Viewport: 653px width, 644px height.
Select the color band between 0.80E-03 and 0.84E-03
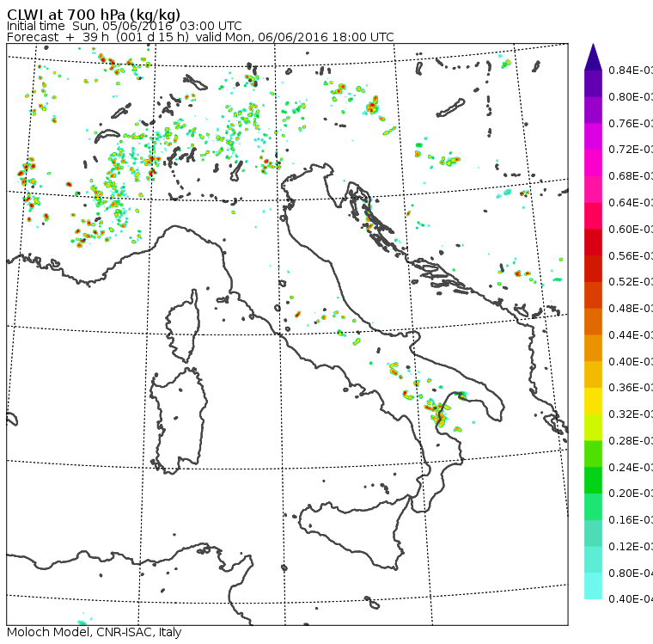[593, 83]
